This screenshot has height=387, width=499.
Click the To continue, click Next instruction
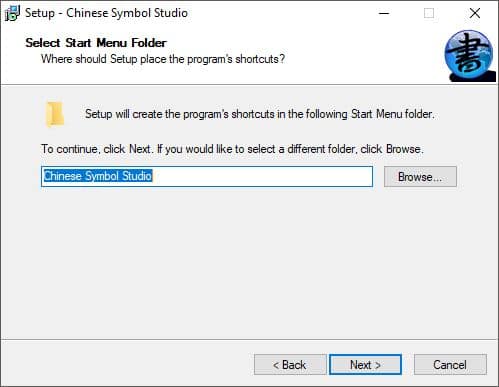click(232, 149)
